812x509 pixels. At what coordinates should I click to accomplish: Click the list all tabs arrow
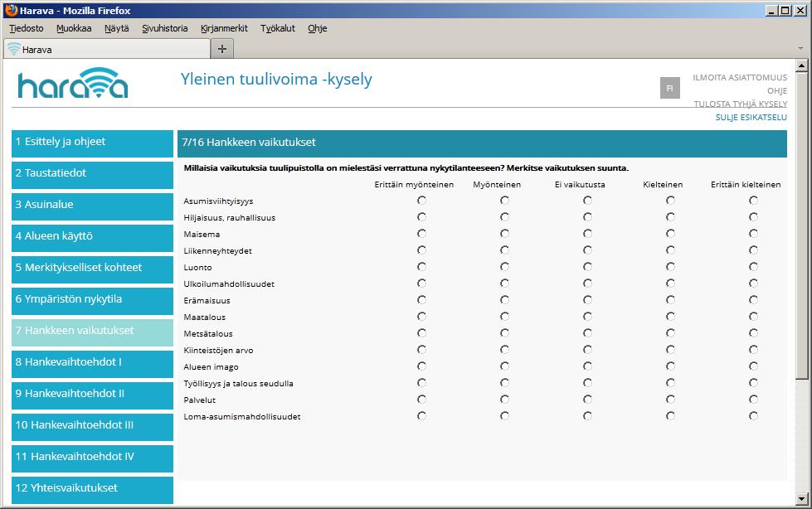point(800,49)
